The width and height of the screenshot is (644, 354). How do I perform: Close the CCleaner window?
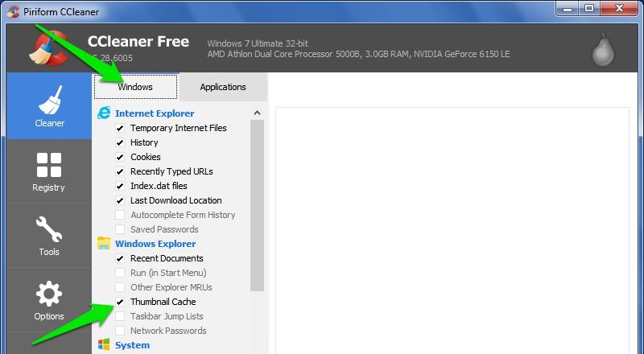619,9
